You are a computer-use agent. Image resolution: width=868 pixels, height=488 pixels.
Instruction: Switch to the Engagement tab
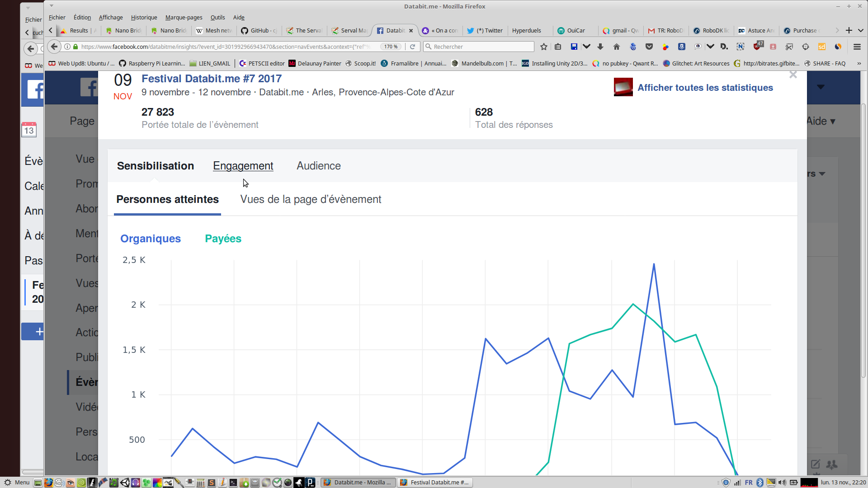243,166
